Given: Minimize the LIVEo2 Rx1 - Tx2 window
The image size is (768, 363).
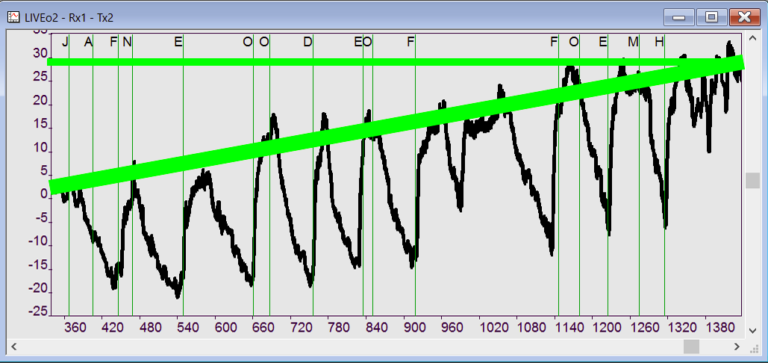Looking at the screenshot, I should 678,18.
